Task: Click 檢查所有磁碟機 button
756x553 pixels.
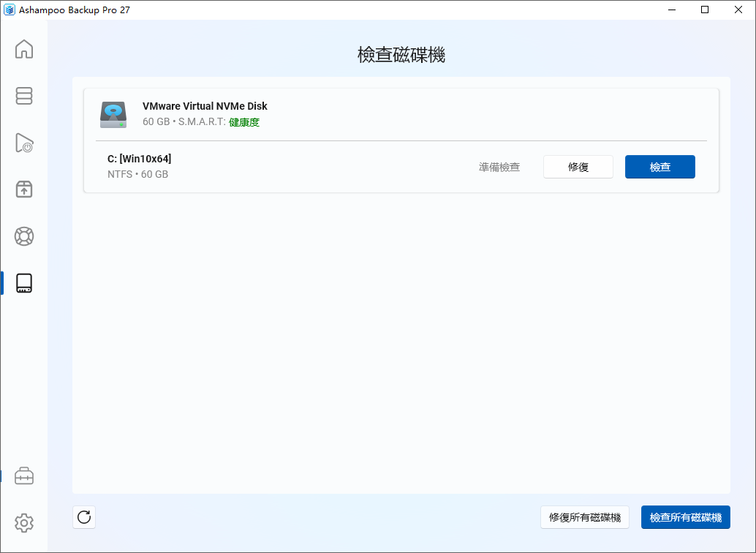Action: 686,517
